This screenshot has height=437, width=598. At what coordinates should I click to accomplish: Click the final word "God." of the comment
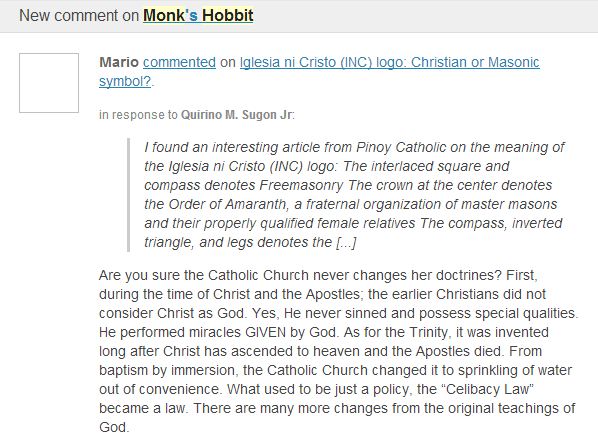[114, 427]
